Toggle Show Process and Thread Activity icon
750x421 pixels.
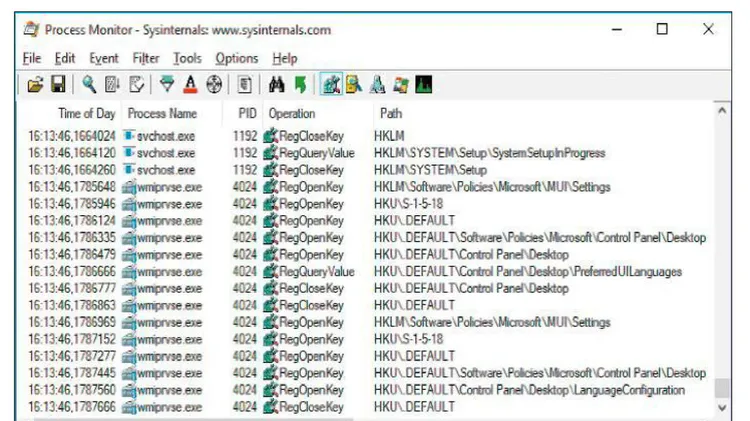click(x=401, y=85)
